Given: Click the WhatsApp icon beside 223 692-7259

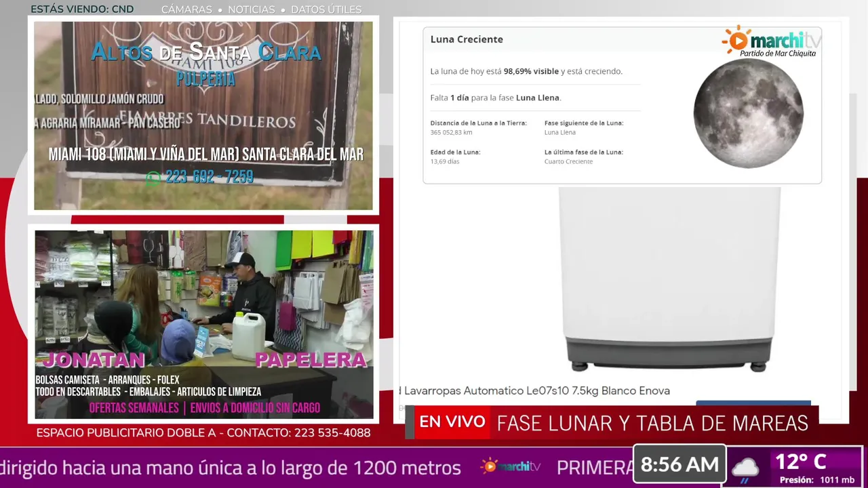Looking at the screenshot, I should click(x=153, y=178).
